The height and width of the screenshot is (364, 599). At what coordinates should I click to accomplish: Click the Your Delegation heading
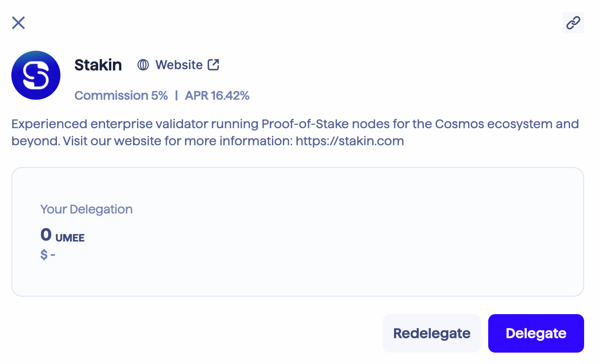(x=86, y=209)
